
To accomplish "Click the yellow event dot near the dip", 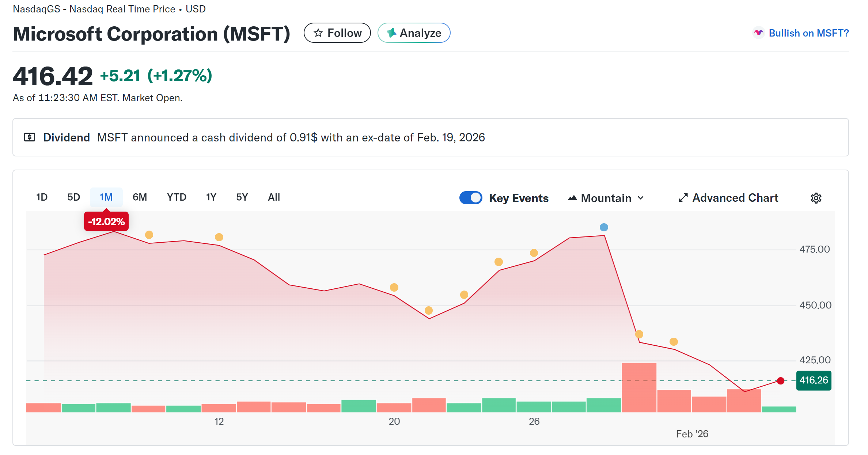I will pyautogui.click(x=428, y=310).
